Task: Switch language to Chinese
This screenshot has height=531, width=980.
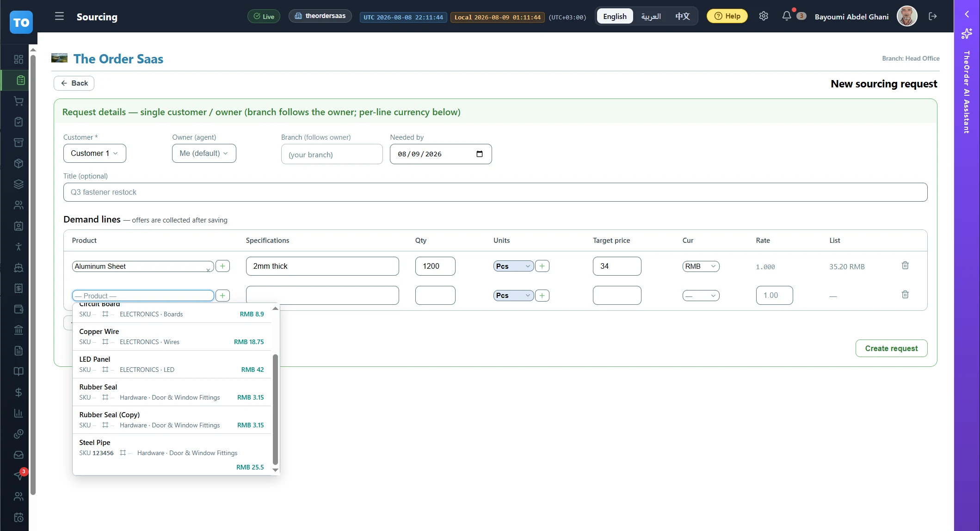Action: (682, 16)
